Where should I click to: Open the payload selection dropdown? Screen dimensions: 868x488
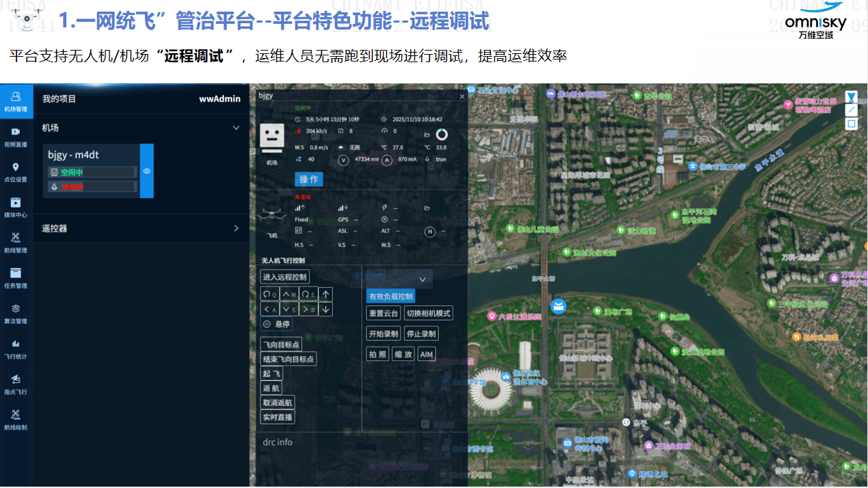[x=398, y=279]
